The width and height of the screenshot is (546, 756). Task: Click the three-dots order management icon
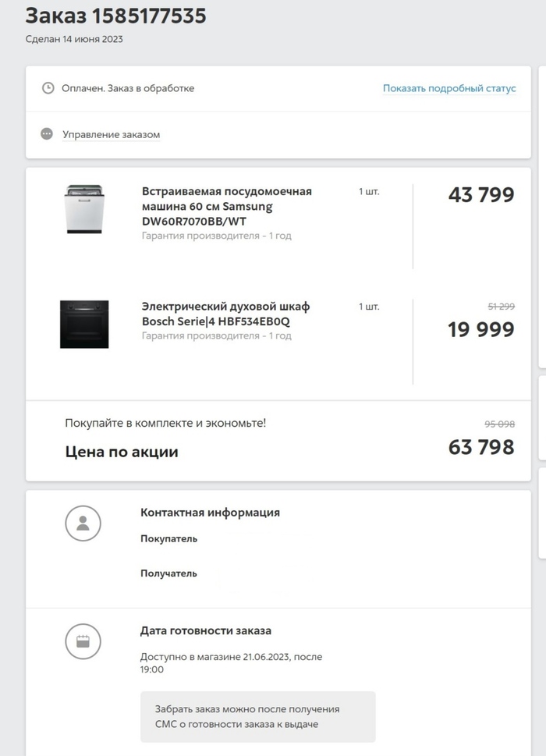pyautogui.click(x=48, y=134)
